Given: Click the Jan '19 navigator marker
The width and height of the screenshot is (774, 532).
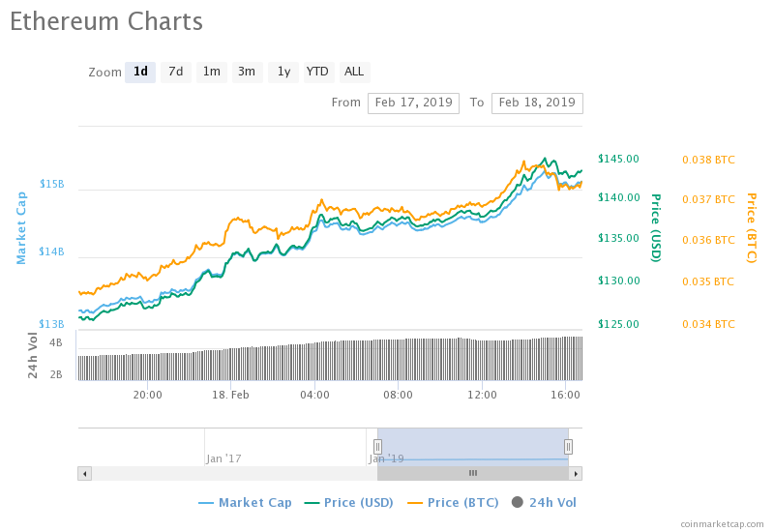Looking at the screenshot, I should 386,458.
